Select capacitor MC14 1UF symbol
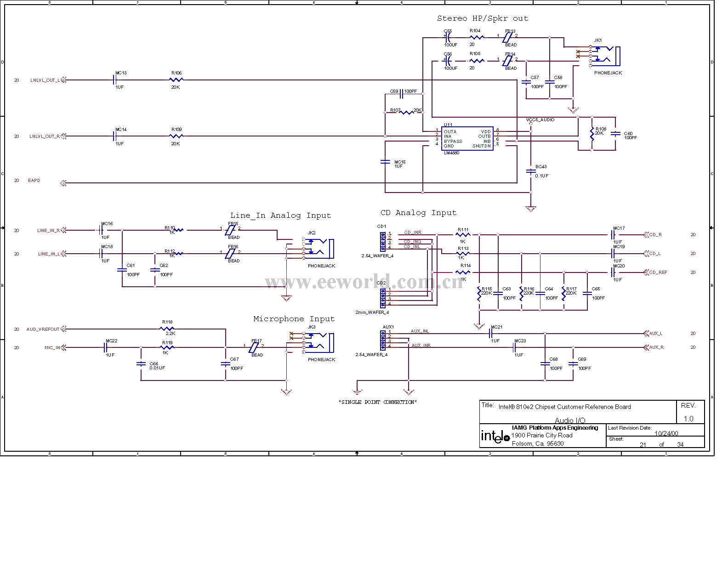Screen dimensions: 728x562 coord(115,136)
